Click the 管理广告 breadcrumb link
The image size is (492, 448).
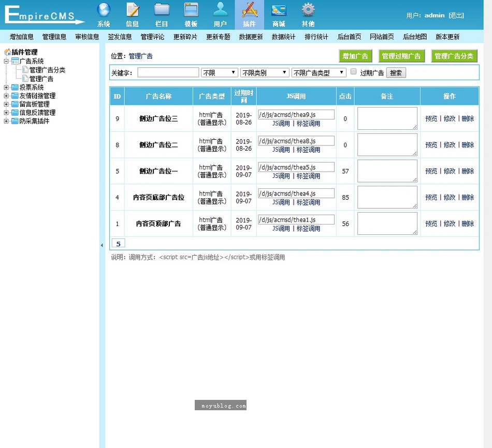140,56
